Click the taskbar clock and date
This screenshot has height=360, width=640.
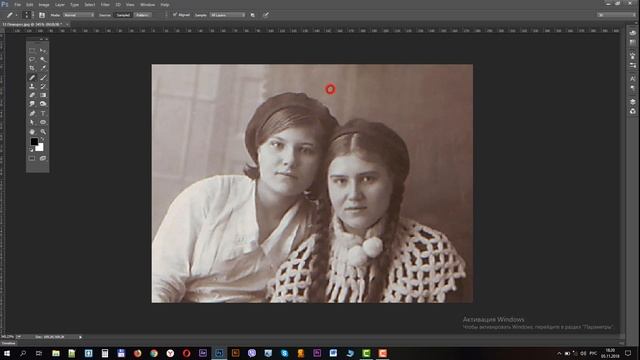point(610,353)
